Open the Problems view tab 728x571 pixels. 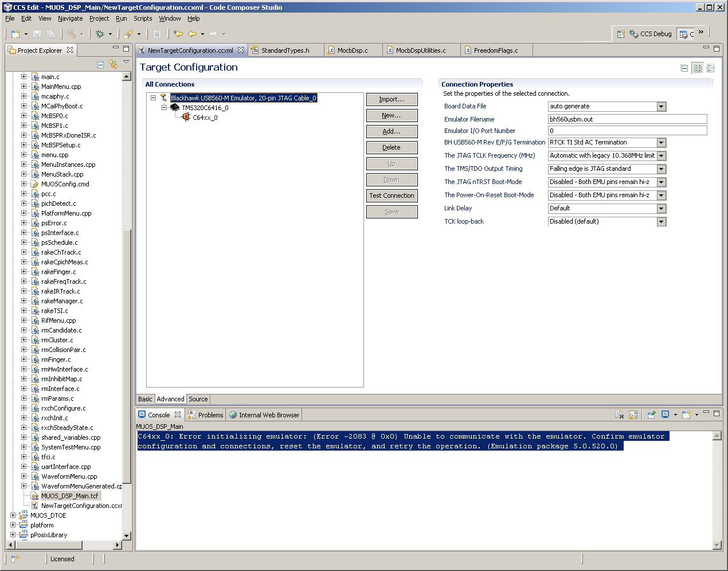(206, 415)
